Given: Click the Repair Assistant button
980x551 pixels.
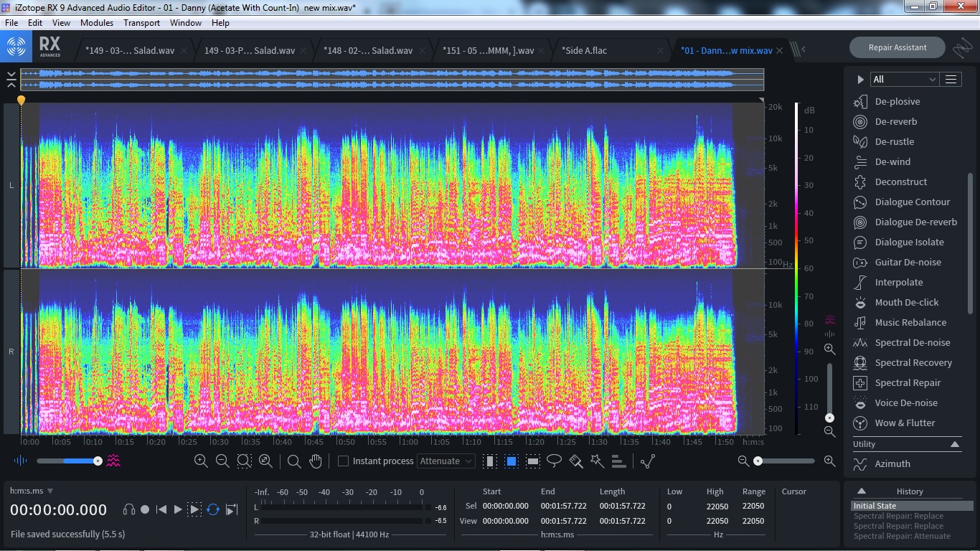Looking at the screenshot, I should pyautogui.click(x=897, y=47).
